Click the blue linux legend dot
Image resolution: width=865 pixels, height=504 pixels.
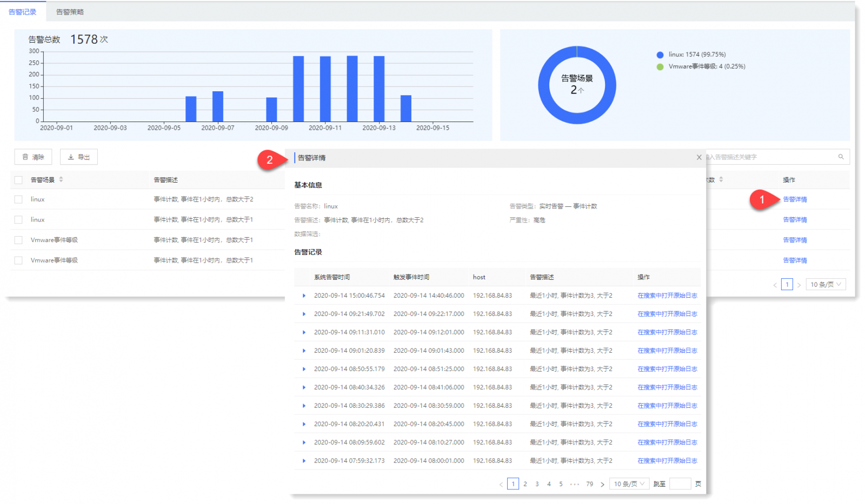point(660,55)
